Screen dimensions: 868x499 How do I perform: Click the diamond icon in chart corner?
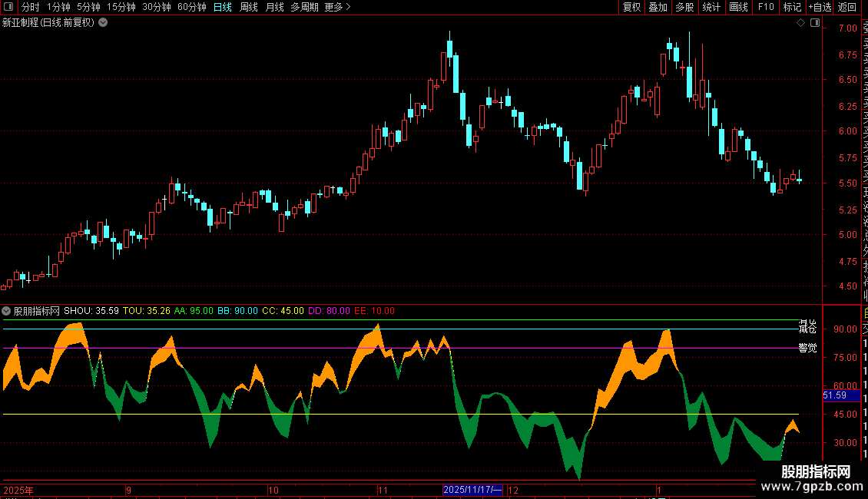pos(800,23)
